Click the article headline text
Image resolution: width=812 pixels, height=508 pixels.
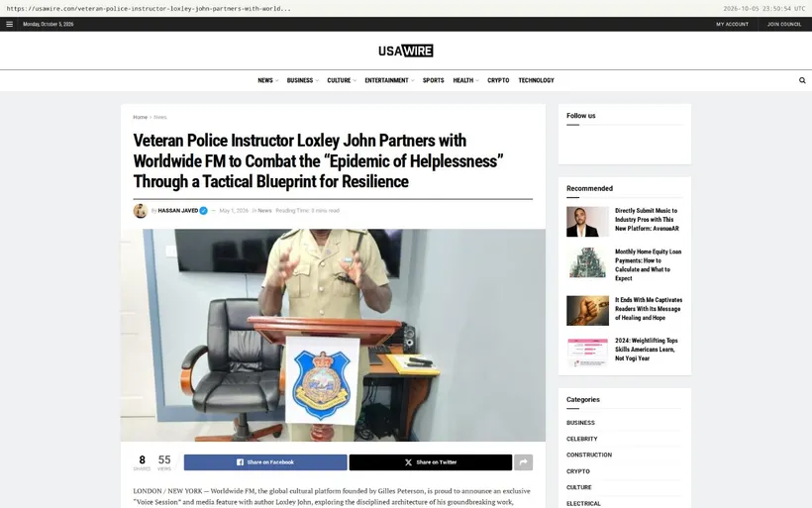(x=318, y=161)
